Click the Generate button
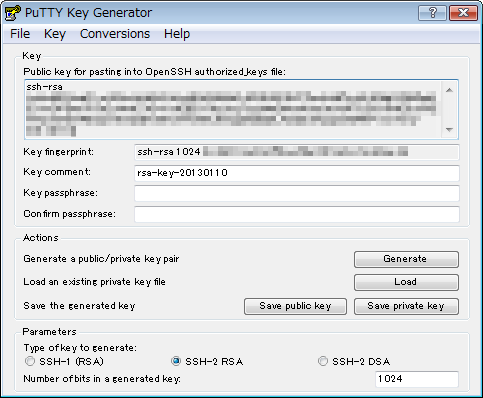The width and height of the screenshot is (483, 398). [406, 259]
